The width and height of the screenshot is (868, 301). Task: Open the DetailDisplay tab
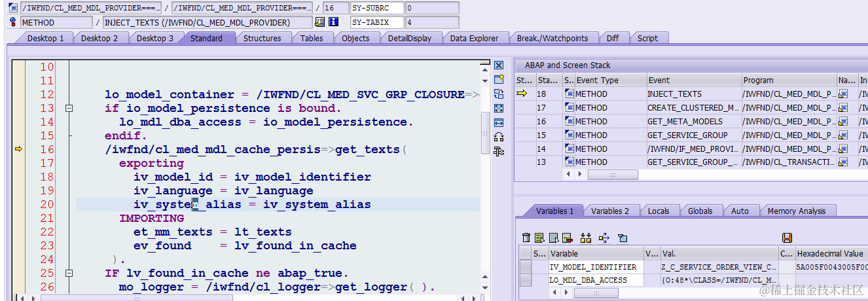[x=410, y=38]
